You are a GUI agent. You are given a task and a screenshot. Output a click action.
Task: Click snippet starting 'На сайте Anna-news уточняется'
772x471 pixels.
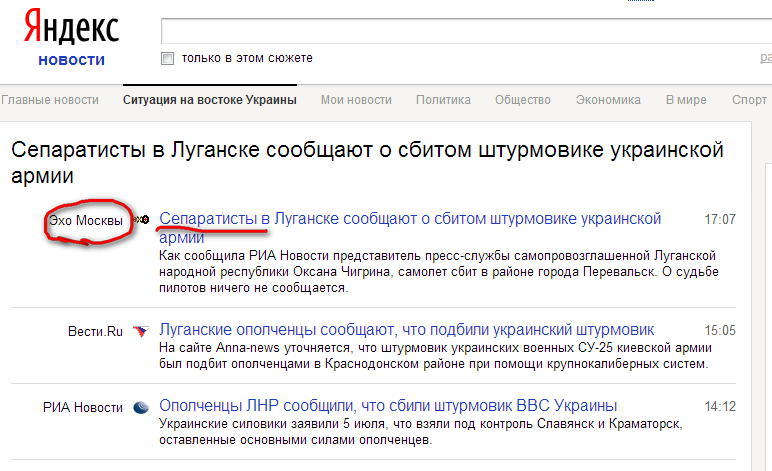pos(435,356)
